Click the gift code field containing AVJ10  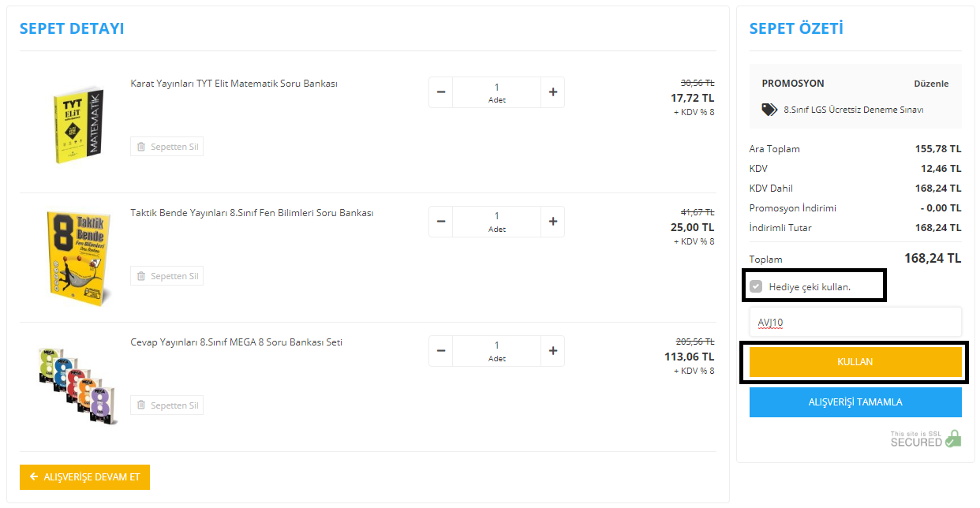coord(855,322)
